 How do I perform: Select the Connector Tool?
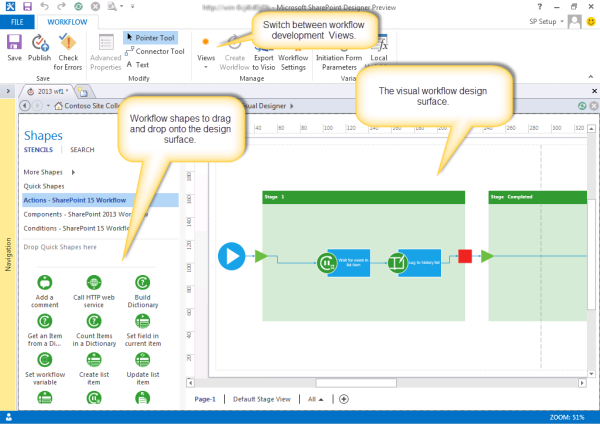pyautogui.click(x=155, y=51)
